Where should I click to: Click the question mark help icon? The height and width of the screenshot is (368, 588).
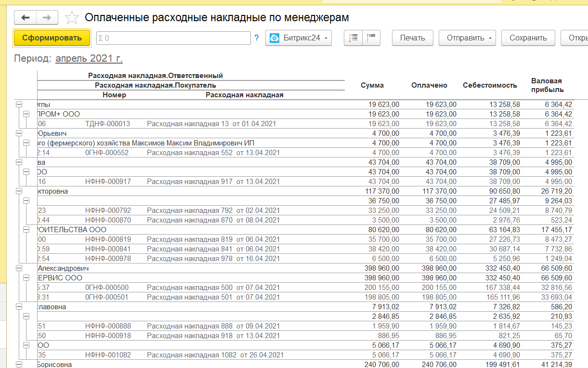point(257,38)
